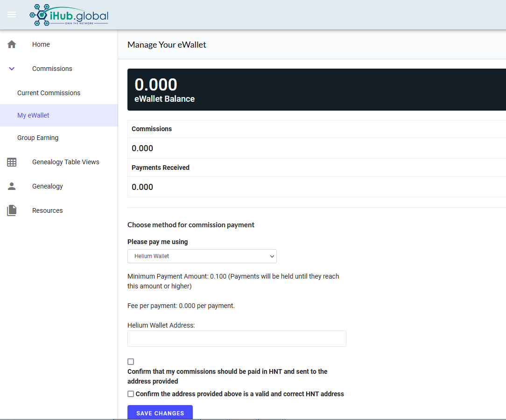Click the Minimum Payment Amount text
The width and height of the screenshot is (506, 420).
pos(233,281)
